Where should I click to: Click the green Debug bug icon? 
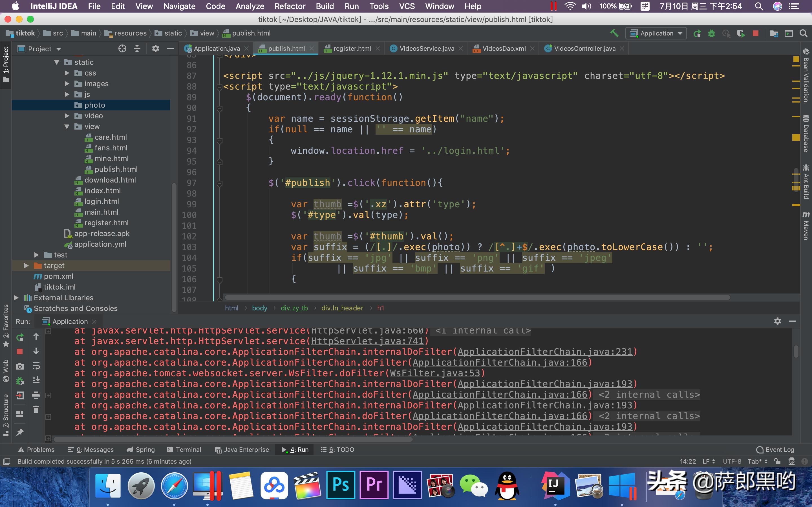[x=712, y=33]
